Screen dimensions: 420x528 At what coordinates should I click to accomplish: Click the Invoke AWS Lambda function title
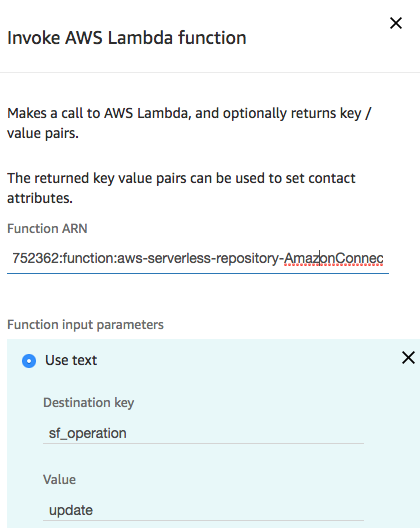[127, 38]
